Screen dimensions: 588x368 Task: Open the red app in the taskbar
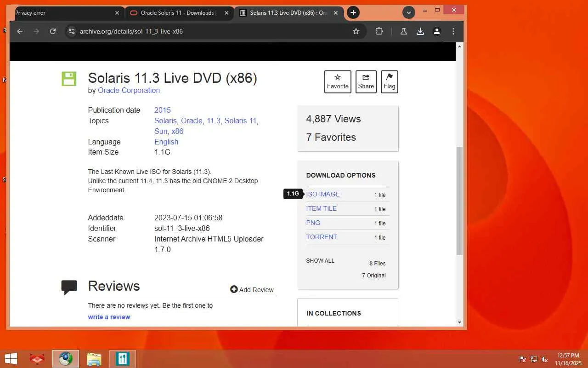37,359
